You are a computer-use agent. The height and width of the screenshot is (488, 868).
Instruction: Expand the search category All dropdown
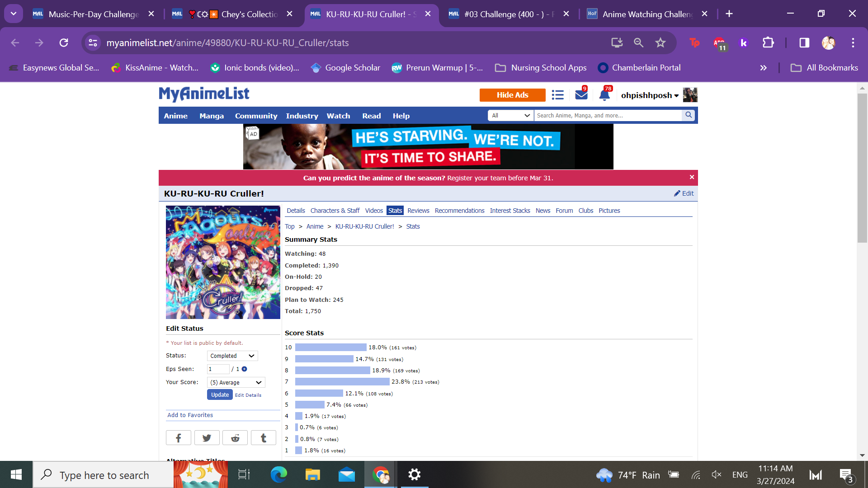511,116
